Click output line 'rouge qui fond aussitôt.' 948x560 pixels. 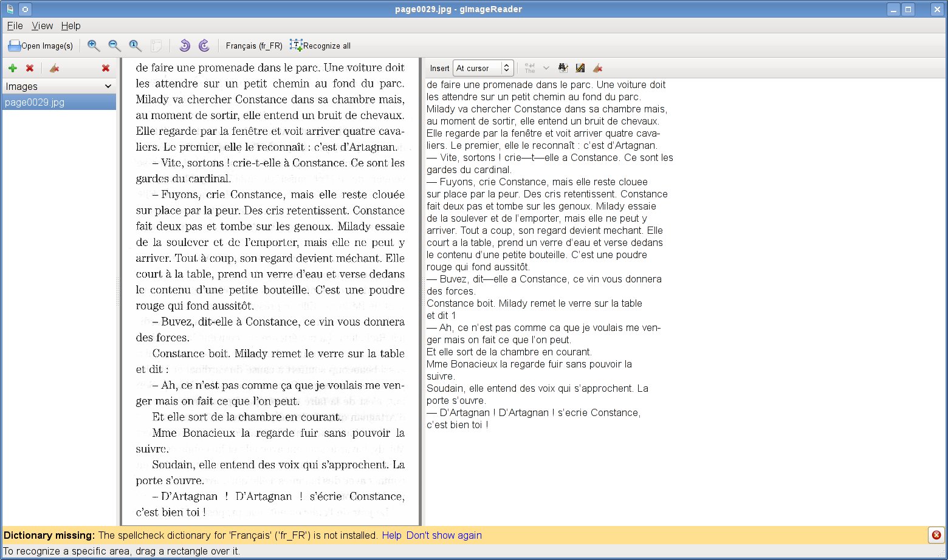click(478, 267)
